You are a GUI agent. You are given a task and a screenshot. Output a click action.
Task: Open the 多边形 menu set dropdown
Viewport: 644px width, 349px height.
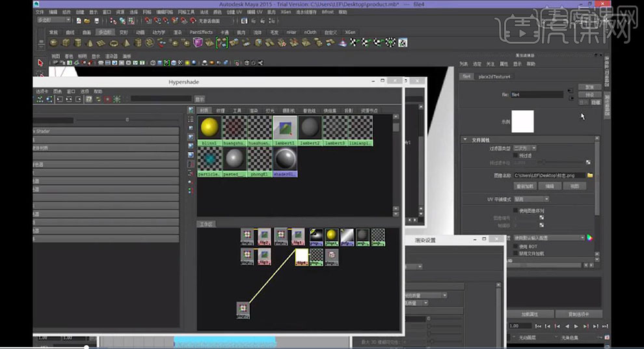pos(54,20)
